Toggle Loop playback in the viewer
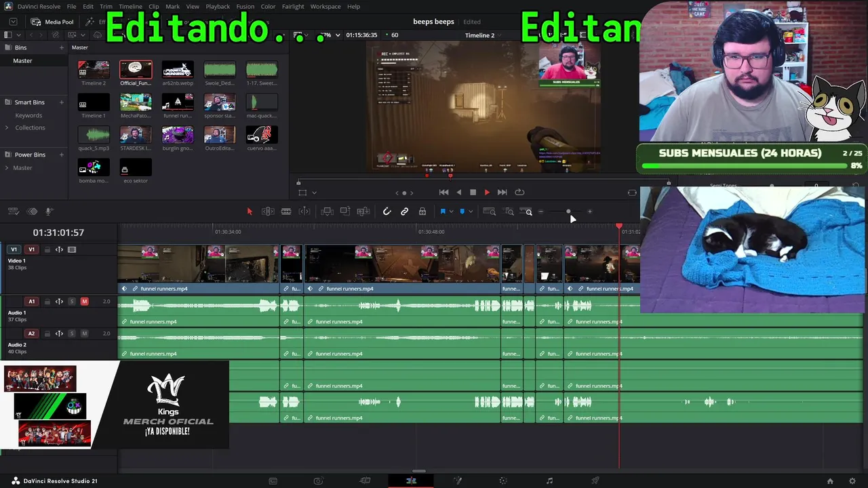Screen dimensions: 868x488 [x=519, y=192]
